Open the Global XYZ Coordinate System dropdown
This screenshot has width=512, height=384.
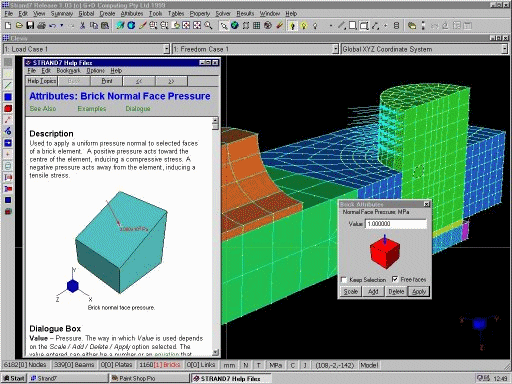505,49
